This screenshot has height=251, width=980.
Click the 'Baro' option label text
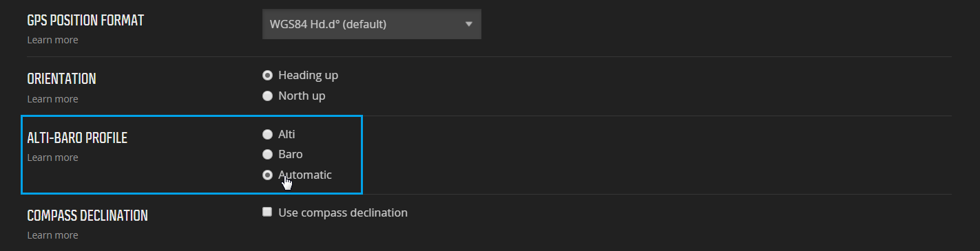tap(290, 154)
